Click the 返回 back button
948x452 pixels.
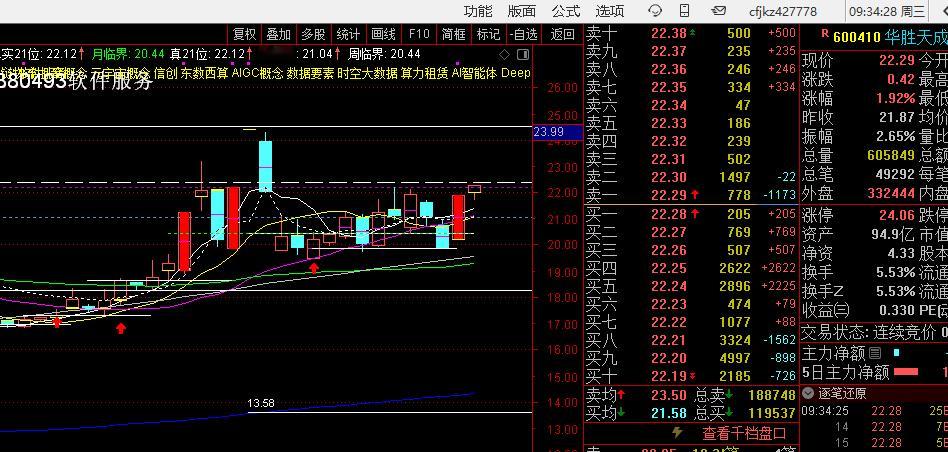[562, 34]
